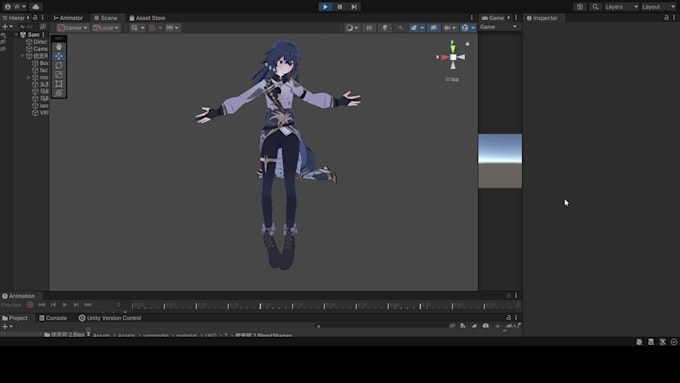The width and height of the screenshot is (680, 383).
Task: Open Project panel more options menu
Action: (x=516, y=318)
